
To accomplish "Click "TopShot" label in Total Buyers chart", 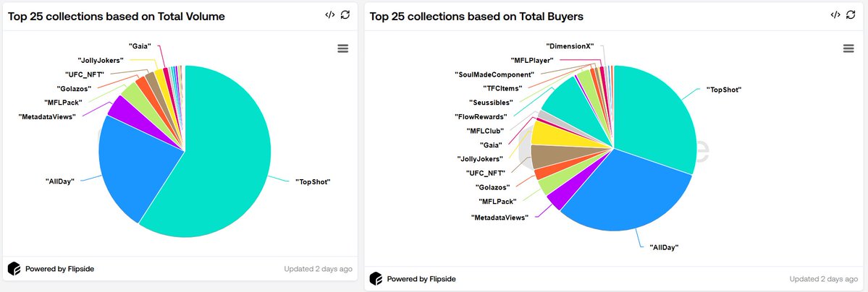I will click(x=724, y=89).
